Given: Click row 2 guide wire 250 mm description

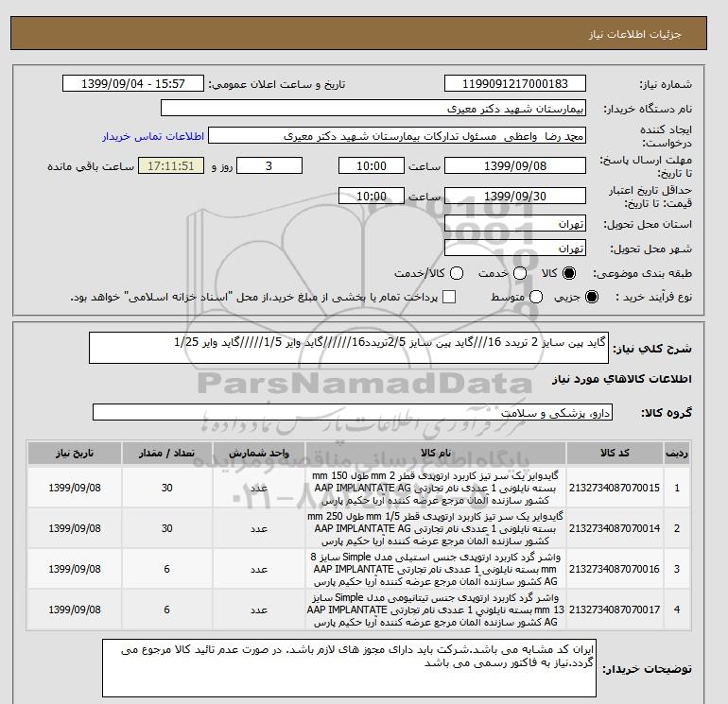Looking at the screenshot, I should point(436,528).
